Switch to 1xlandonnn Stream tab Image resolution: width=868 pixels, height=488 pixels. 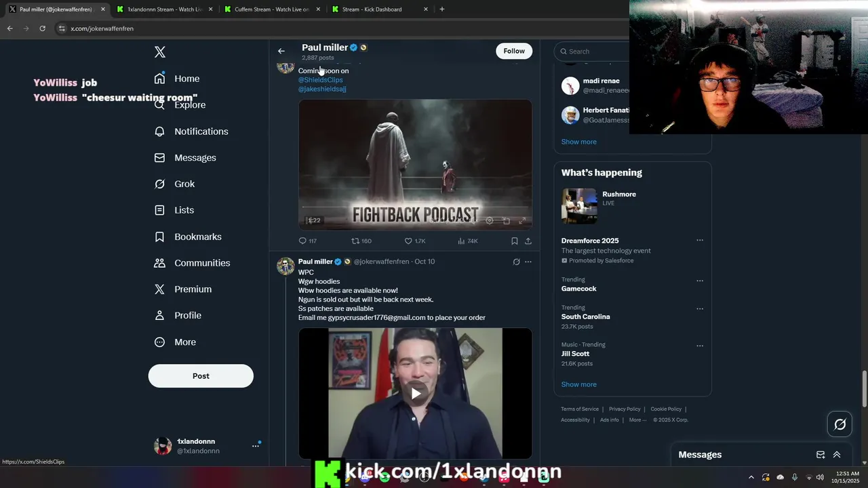pyautogui.click(x=163, y=9)
